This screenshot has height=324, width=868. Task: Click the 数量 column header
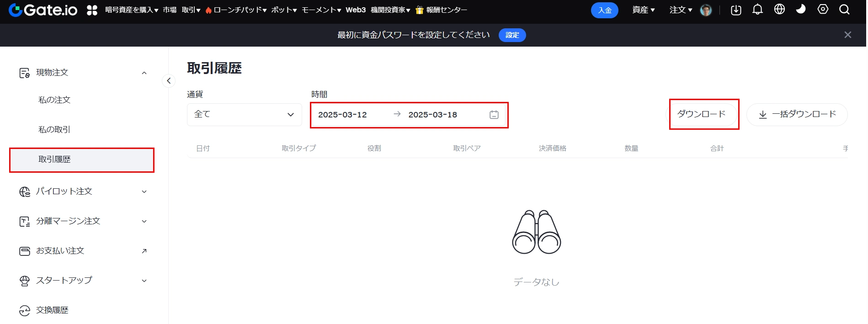(x=632, y=149)
